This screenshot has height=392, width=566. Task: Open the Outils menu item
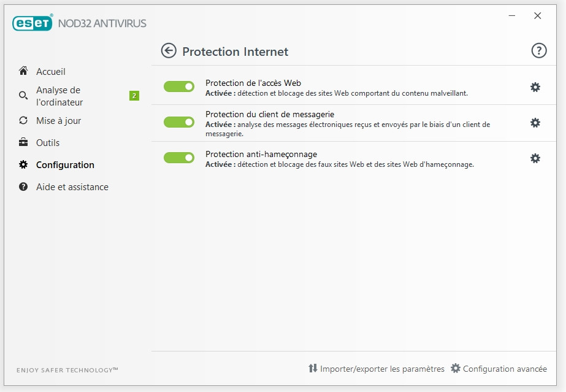[x=48, y=143]
